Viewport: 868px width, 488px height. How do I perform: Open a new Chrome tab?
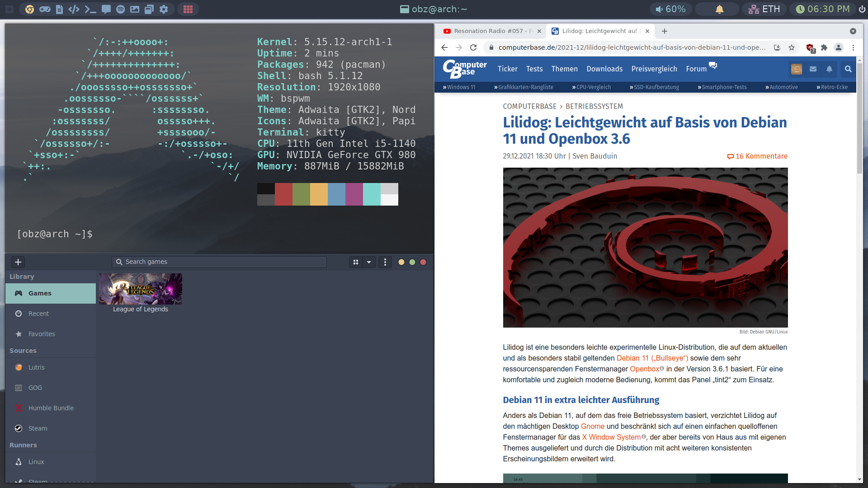coord(664,31)
